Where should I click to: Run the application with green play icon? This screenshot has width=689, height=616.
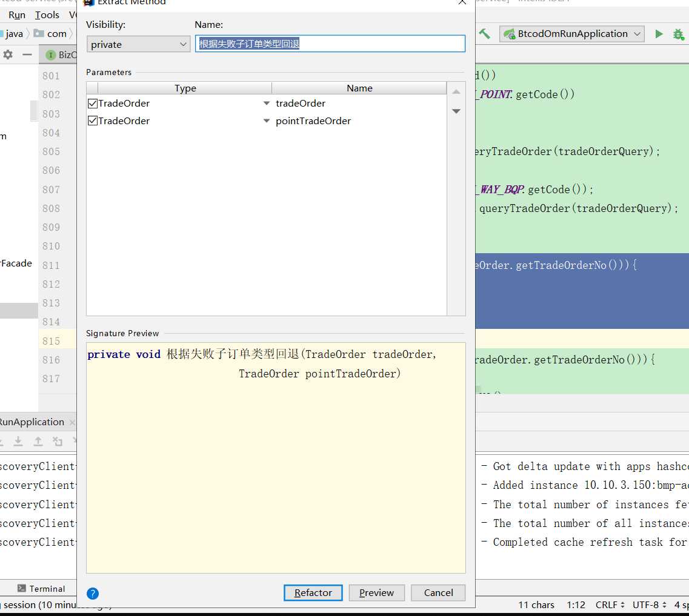pyautogui.click(x=659, y=34)
